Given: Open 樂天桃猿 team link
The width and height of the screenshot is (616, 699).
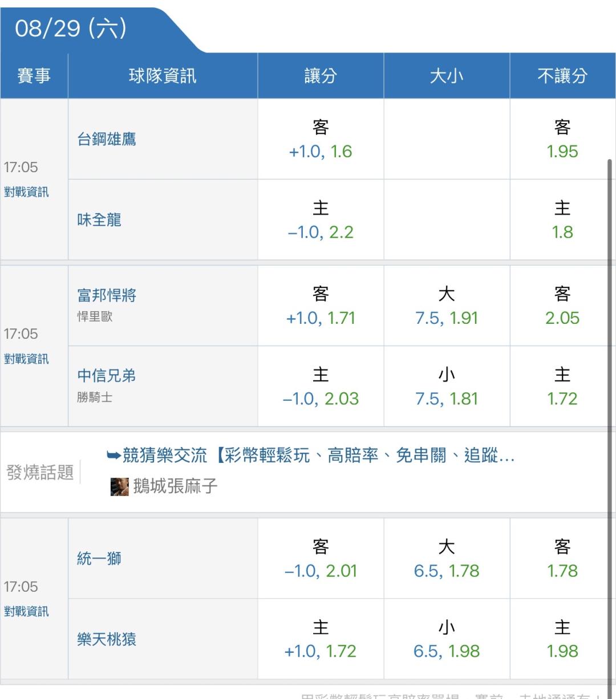Looking at the screenshot, I should coord(107,639).
